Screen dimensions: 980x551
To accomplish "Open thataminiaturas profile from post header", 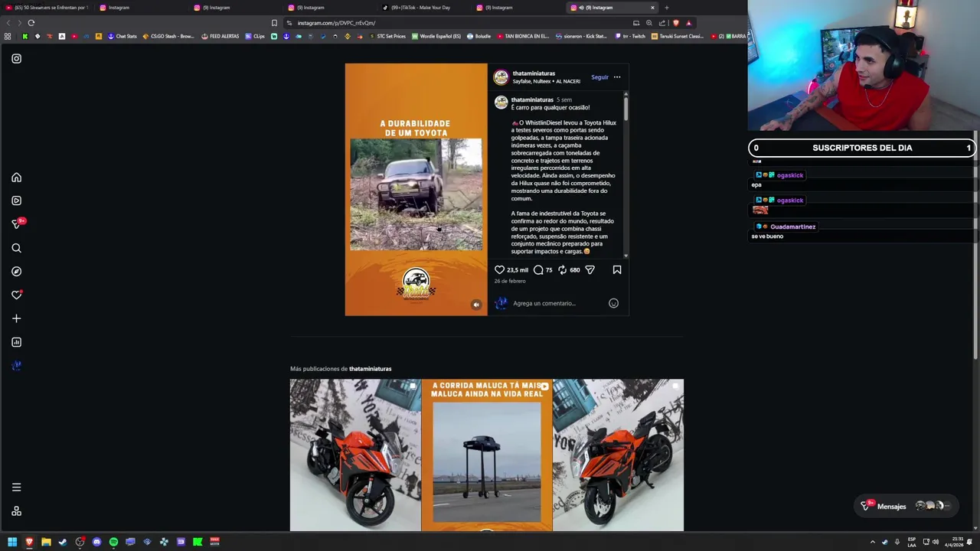I will [x=534, y=73].
